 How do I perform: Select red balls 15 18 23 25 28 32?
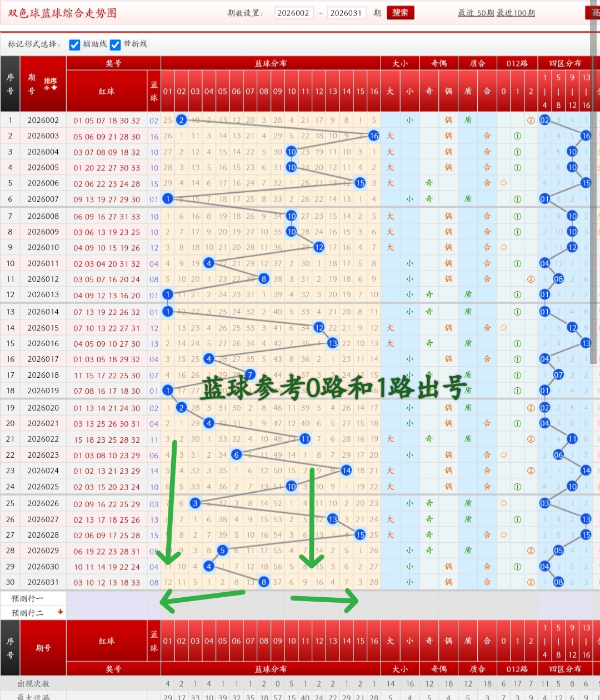click(x=107, y=439)
